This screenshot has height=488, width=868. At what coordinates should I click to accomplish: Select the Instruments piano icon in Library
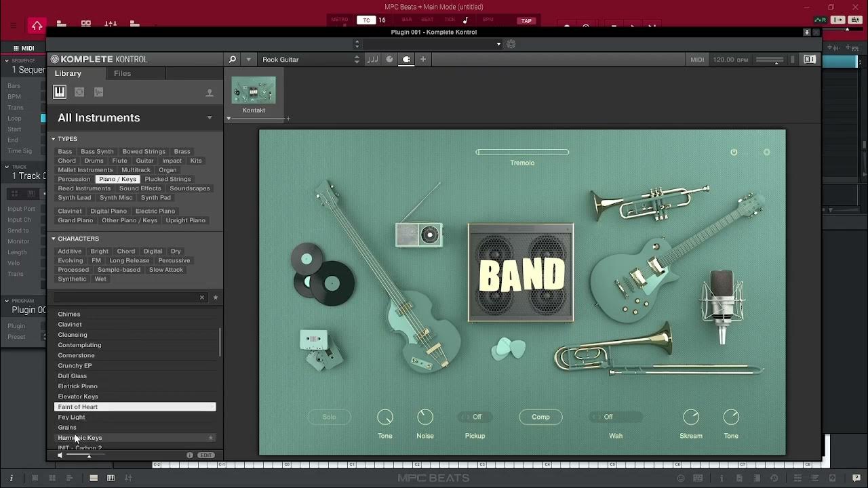pos(60,92)
